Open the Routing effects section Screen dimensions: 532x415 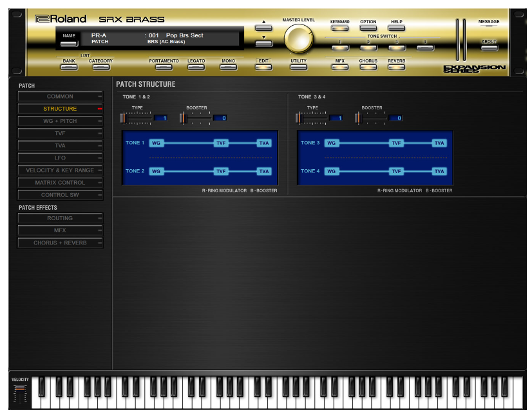tap(60, 218)
